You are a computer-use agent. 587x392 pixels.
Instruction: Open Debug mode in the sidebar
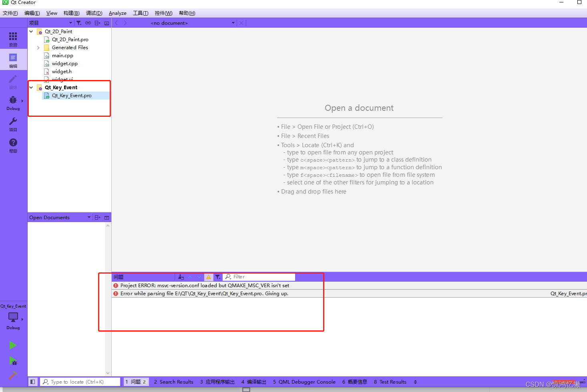13,103
